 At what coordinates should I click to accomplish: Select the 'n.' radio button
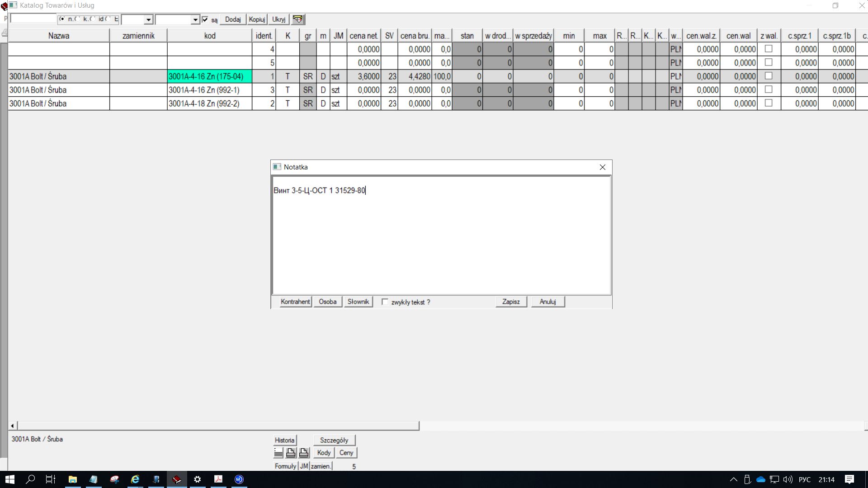pyautogui.click(x=62, y=19)
